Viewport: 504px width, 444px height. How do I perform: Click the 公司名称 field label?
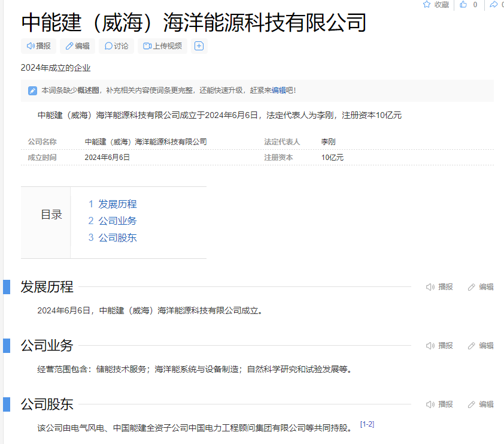tap(42, 142)
